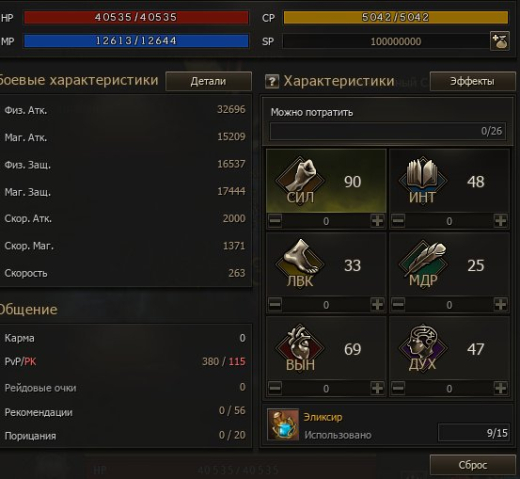Image resolution: width=520 pixels, height=479 pixels.
Task: Click the elixir Использовано 9/15 field
Action: (x=474, y=433)
